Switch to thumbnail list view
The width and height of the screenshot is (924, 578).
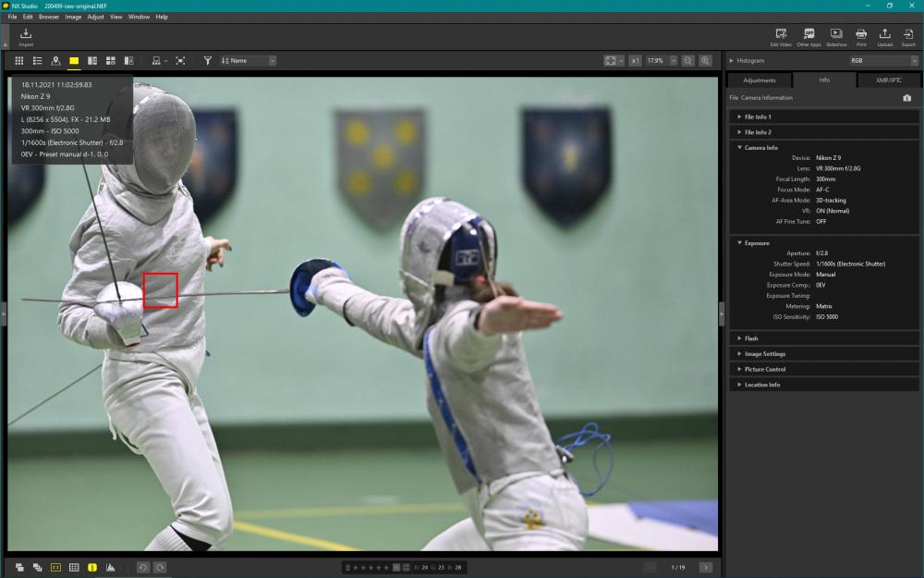pyautogui.click(x=37, y=61)
